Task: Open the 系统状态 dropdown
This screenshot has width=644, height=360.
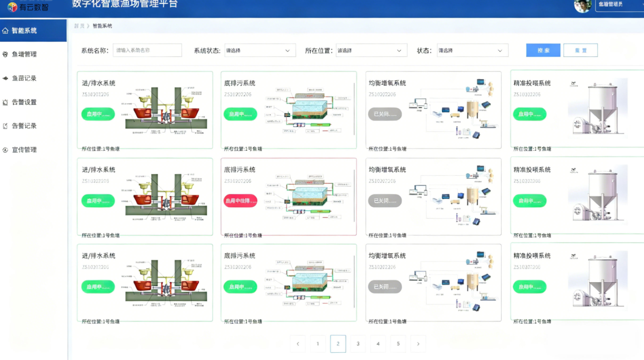Action: coord(260,50)
